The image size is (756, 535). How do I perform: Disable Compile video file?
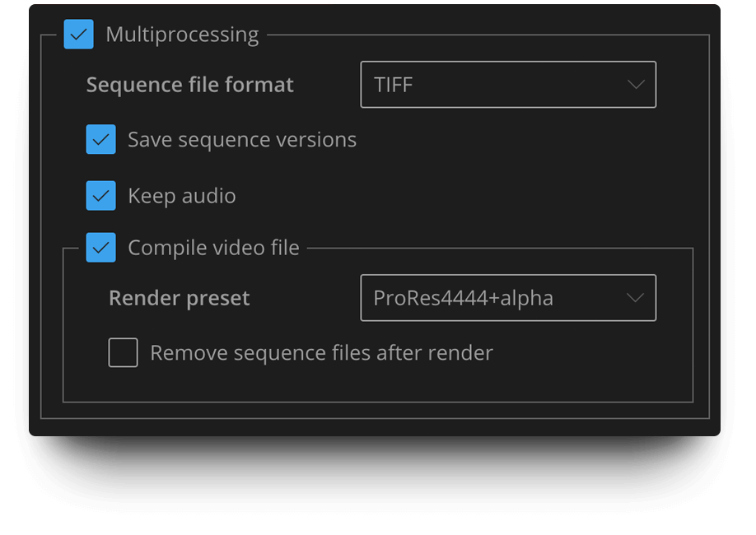coord(100,247)
